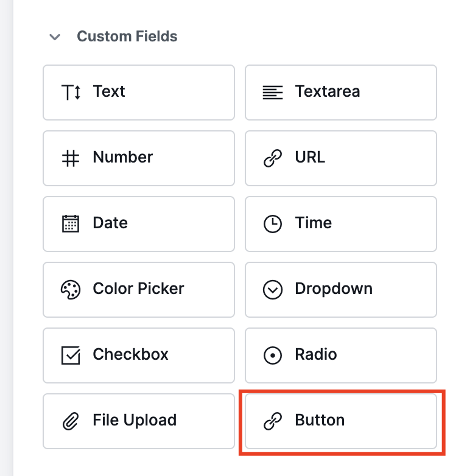Select the highlighted Button field option

pos(341,421)
